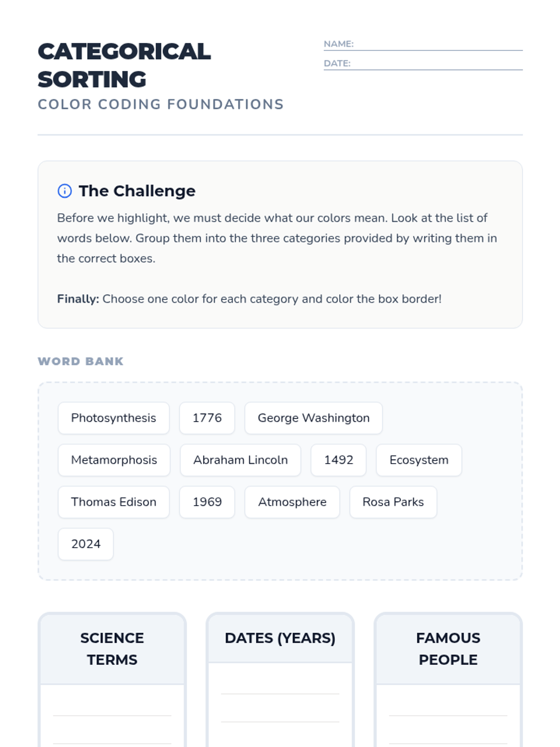Click the Dates (Years) category header
This screenshot has height=747, width=560.
(x=280, y=638)
